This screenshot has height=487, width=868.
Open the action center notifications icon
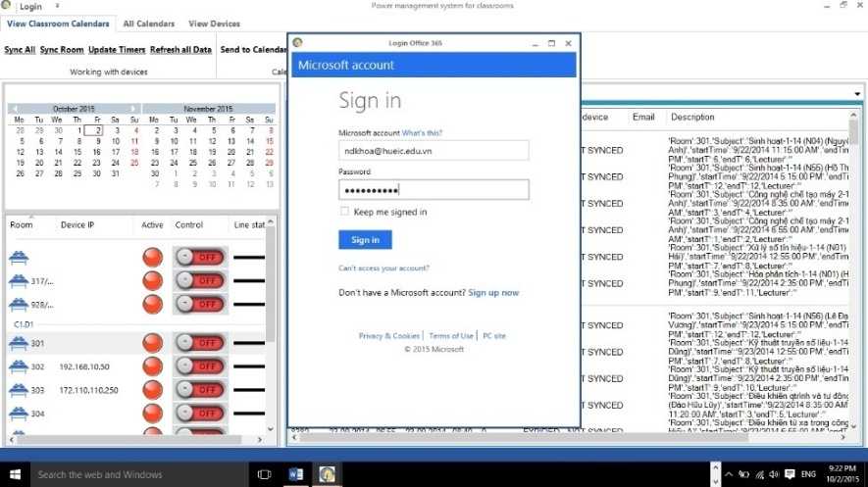point(790,474)
